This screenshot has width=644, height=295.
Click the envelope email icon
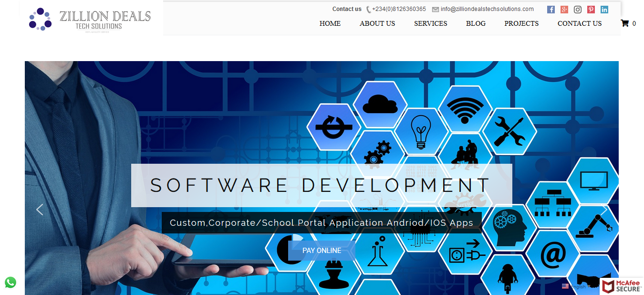tap(436, 9)
